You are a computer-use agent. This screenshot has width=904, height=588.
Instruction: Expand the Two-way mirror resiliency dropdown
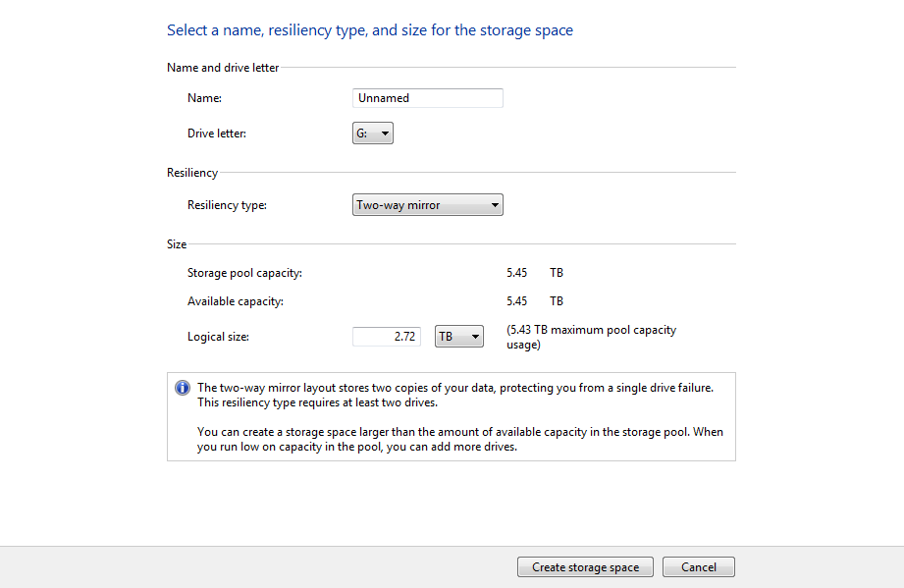click(427, 204)
